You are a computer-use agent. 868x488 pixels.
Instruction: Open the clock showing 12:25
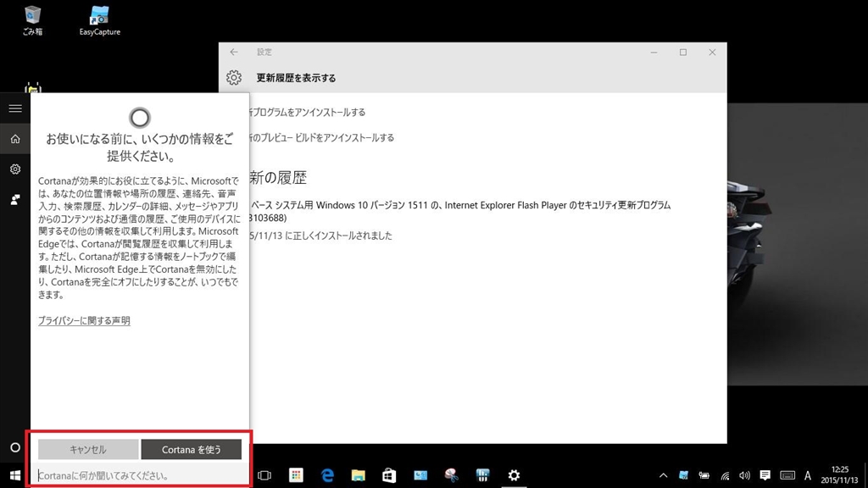coord(840,474)
